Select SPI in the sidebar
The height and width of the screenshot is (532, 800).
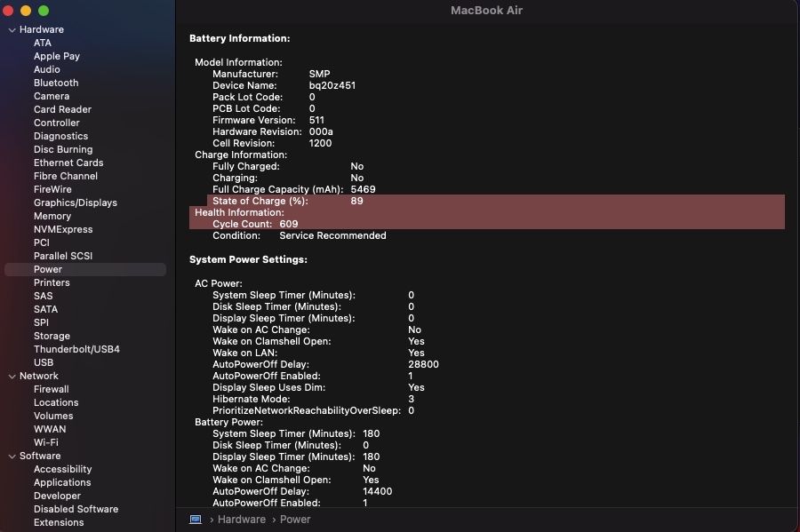tap(41, 322)
